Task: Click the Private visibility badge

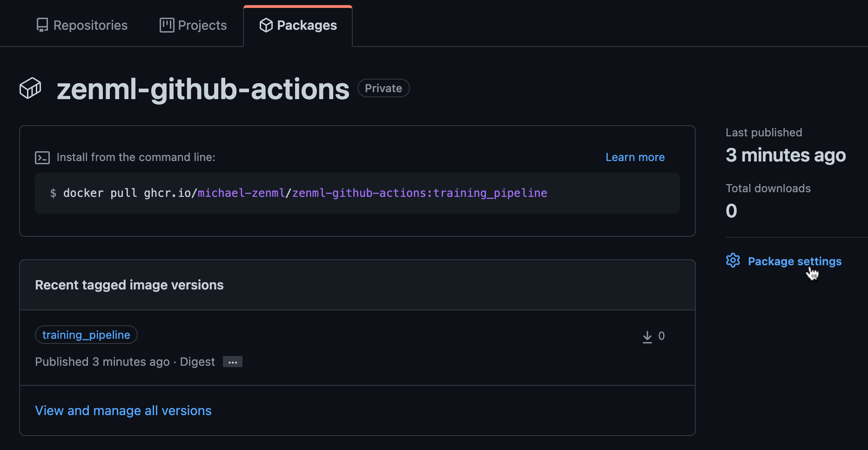Action: click(x=384, y=88)
